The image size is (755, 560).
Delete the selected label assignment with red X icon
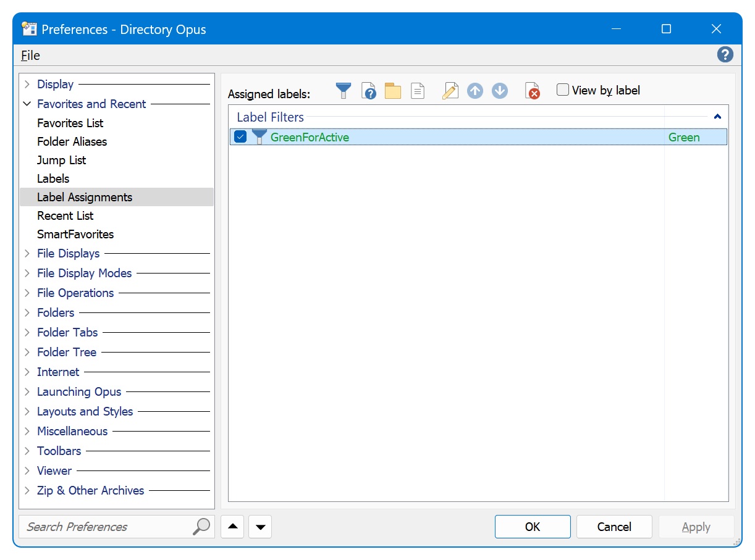[533, 91]
